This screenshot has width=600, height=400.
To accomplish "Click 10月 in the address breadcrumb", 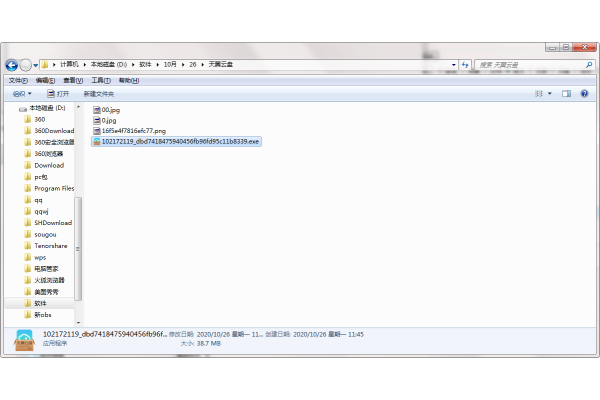I will point(170,65).
